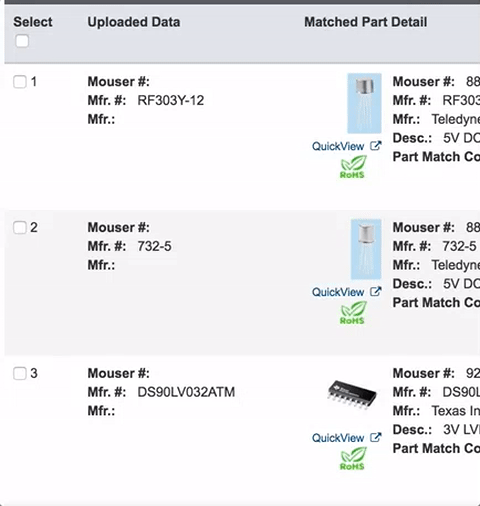Open the DS90LV032ATM chip product thumbnail

click(x=352, y=395)
